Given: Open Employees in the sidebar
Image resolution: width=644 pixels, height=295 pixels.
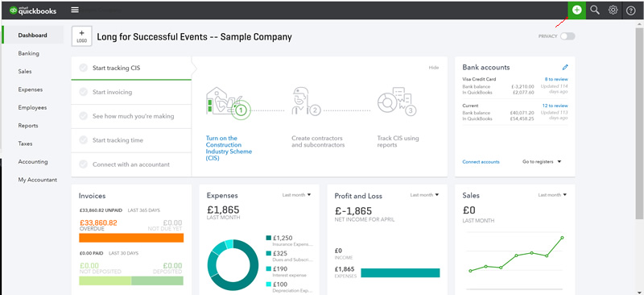Looking at the screenshot, I should click(32, 107).
